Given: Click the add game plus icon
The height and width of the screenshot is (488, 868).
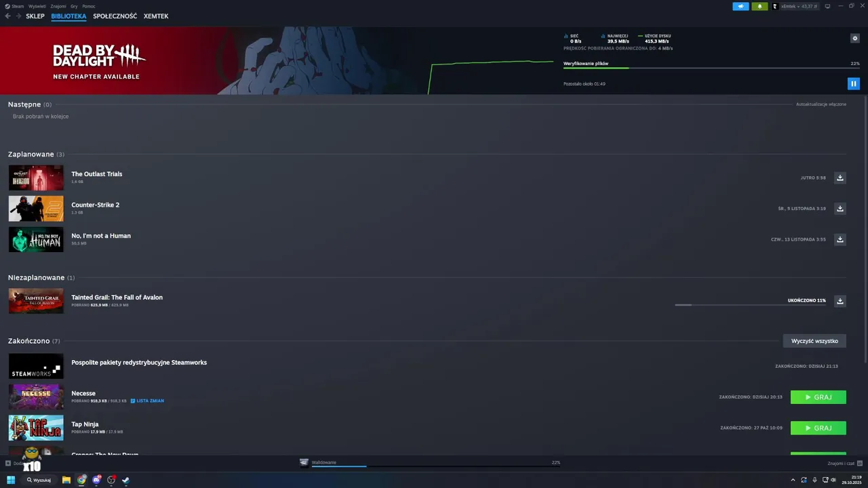Looking at the screenshot, I should [x=8, y=463].
